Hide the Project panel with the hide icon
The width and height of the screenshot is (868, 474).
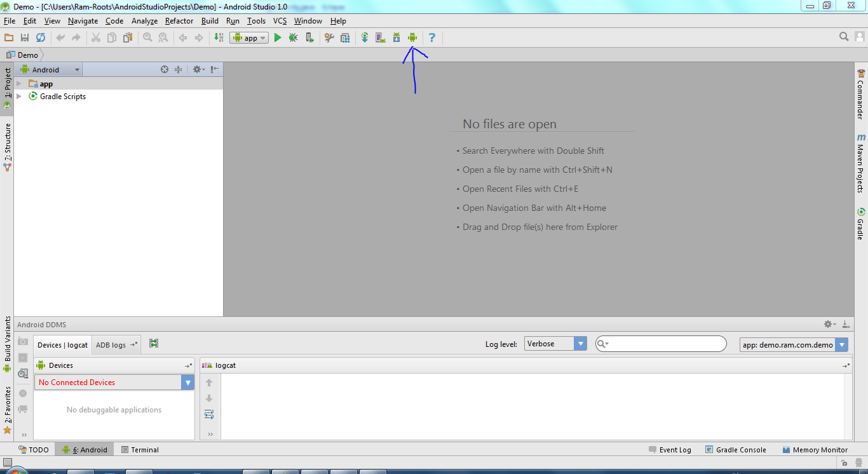tap(215, 70)
